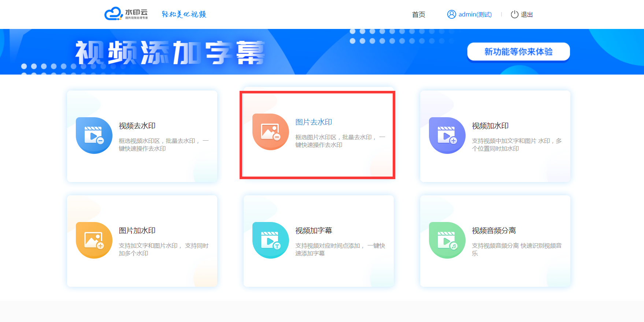Click the yellow 图片加水印 icon
Image resolution: width=644 pixels, height=322 pixels.
[94, 240]
